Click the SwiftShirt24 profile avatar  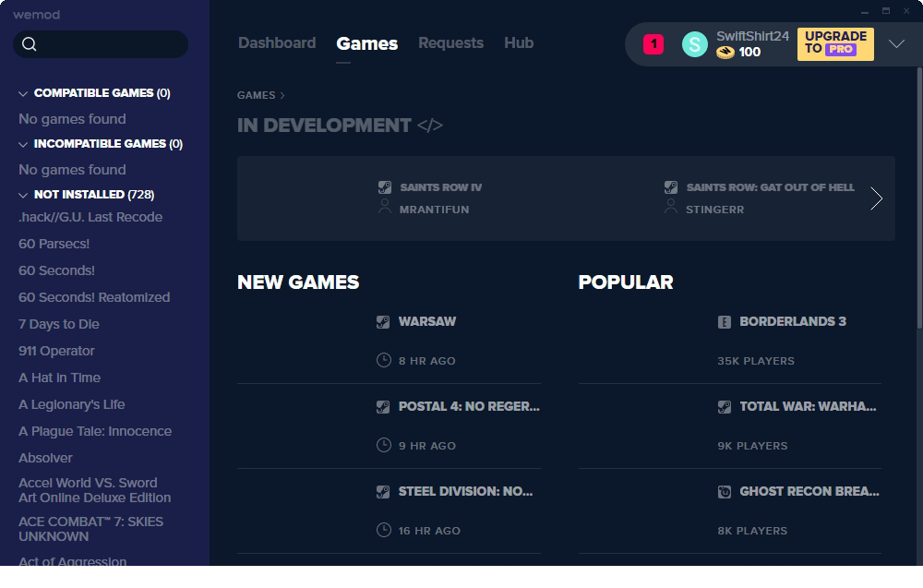(x=694, y=44)
